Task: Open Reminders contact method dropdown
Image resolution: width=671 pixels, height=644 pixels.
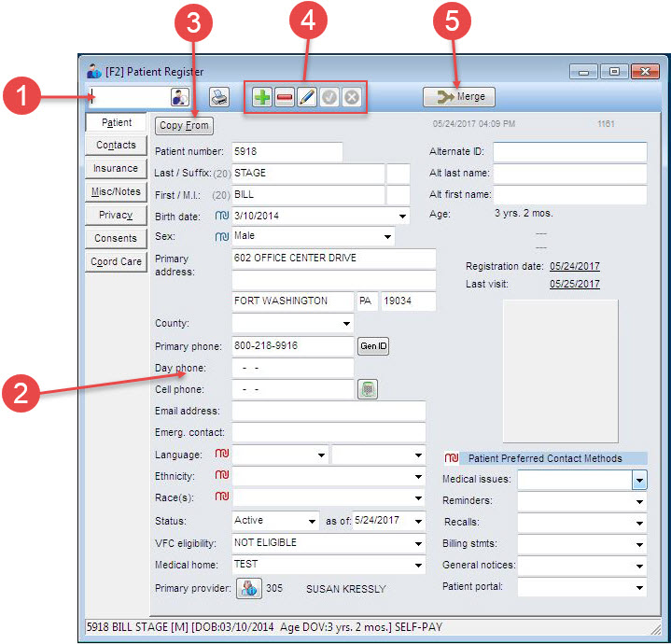Action: pyautogui.click(x=639, y=501)
